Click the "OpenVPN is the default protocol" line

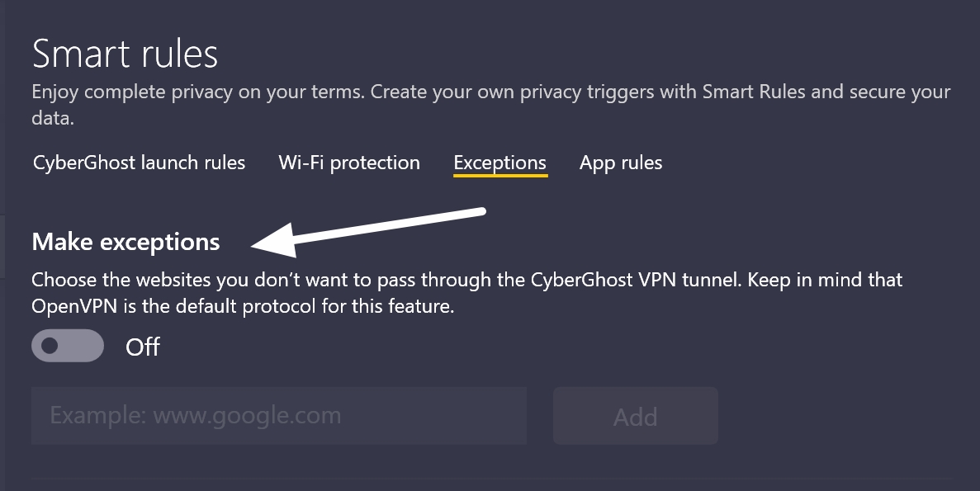[x=243, y=307]
